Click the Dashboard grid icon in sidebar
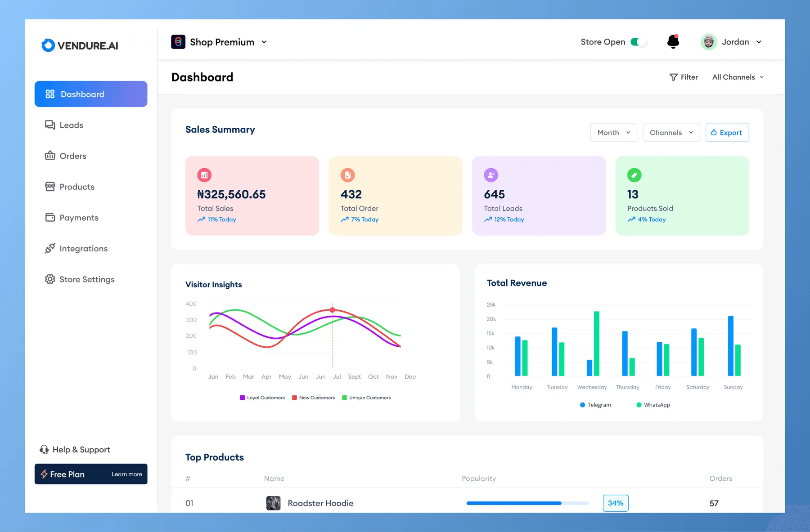Screen dimensions: 810x532 pyautogui.click(x=50, y=94)
